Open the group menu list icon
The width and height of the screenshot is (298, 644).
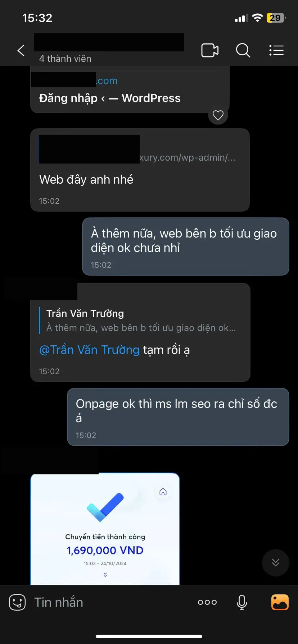pyautogui.click(x=276, y=50)
